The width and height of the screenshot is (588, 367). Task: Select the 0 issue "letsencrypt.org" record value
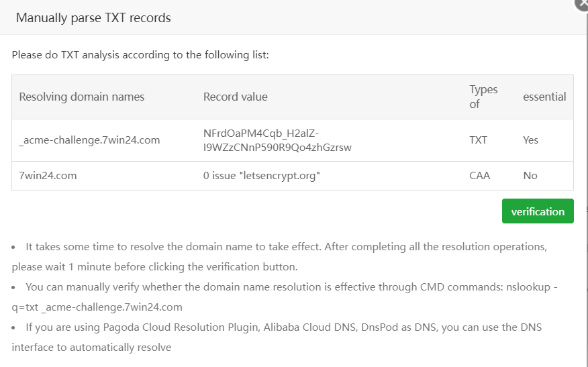pyautogui.click(x=262, y=176)
